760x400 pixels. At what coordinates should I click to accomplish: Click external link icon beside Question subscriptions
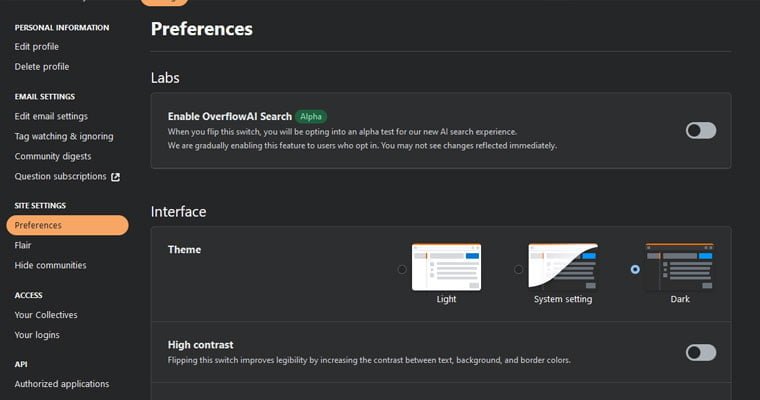click(x=115, y=177)
